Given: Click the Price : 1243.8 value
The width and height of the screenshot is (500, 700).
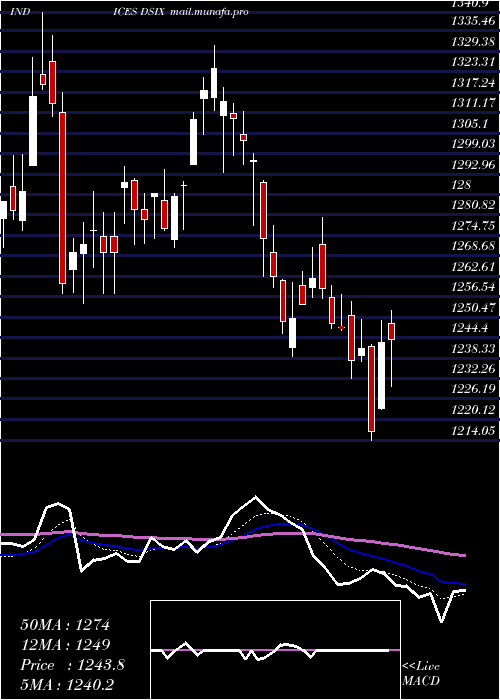Looking at the screenshot, I should pyautogui.click(x=72, y=665).
